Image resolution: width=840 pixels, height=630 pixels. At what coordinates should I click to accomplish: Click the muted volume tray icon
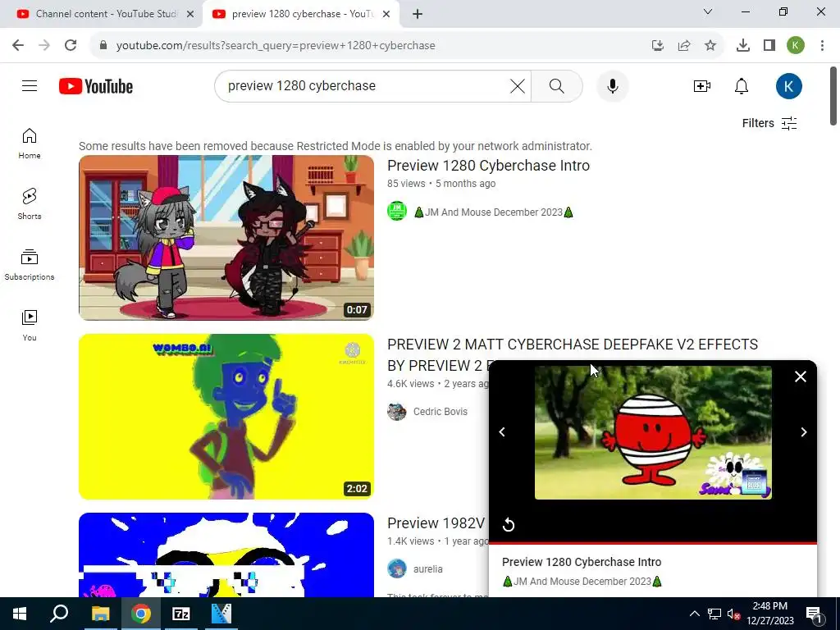click(734, 614)
